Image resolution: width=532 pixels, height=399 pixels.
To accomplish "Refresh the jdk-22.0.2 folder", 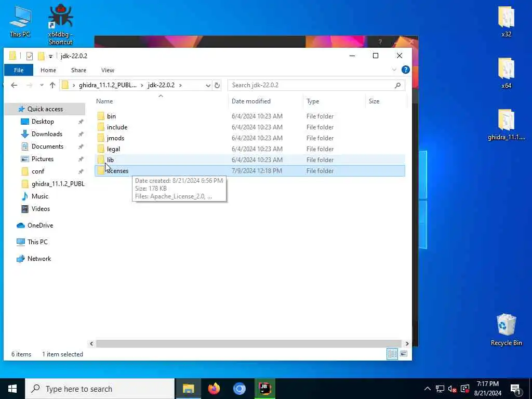I will [x=217, y=86].
